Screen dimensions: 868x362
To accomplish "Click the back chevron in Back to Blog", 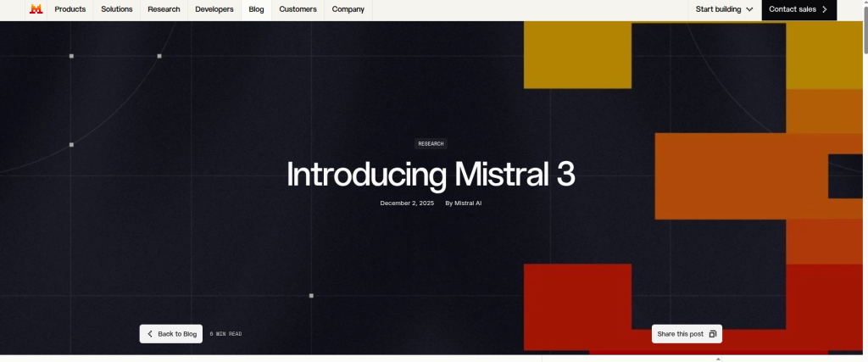I will tap(150, 334).
